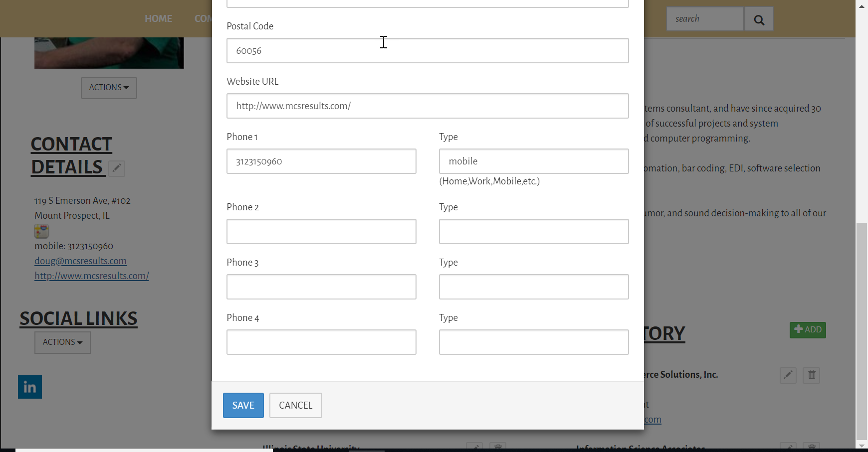Click the search magnifier icon

tap(759, 19)
